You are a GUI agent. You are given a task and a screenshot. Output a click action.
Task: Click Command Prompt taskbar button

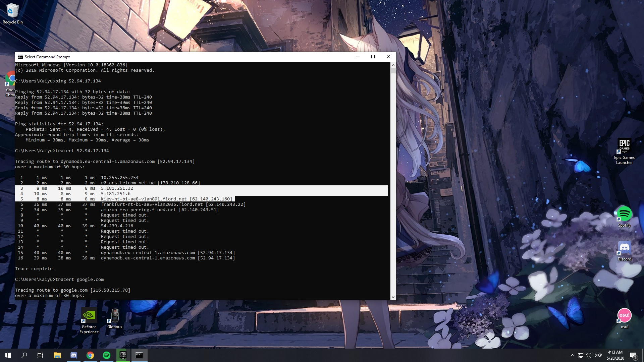click(x=140, y=355)
